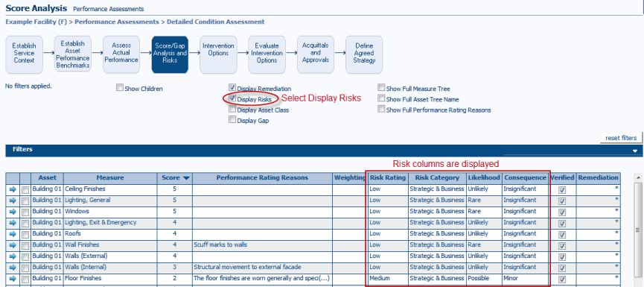Screen dimensions: 644x287
Task: Click remediation asterisk for Ceiling Finishes
Action: coord(616,189)
